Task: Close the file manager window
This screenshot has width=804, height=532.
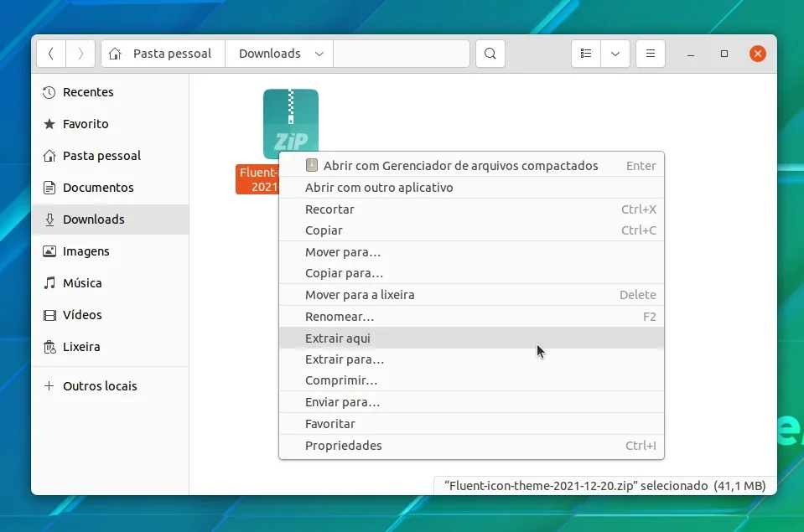Action: coord(757,54)
